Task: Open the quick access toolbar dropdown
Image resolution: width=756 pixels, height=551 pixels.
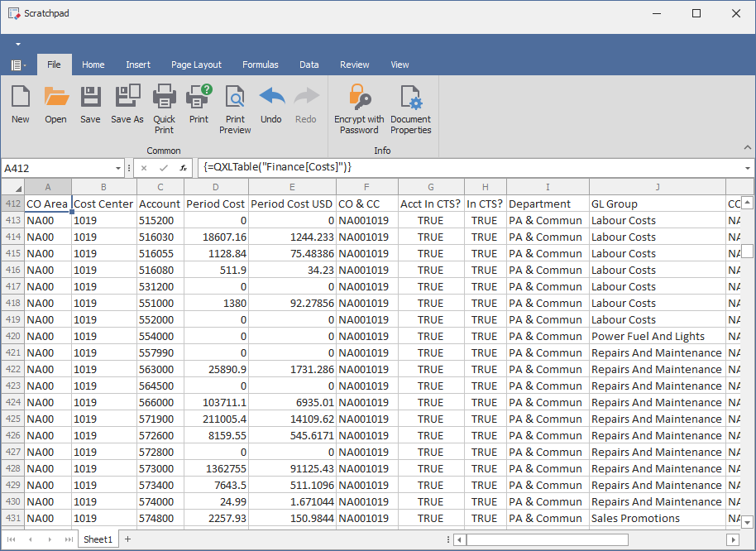Action: pyautogui.click(x=17, y=43)
